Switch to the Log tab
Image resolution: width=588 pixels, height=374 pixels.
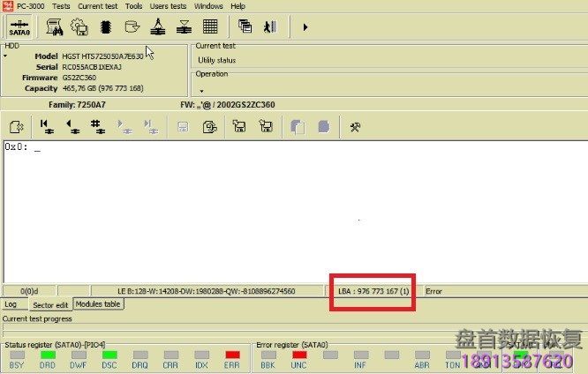tap(15, 304)
